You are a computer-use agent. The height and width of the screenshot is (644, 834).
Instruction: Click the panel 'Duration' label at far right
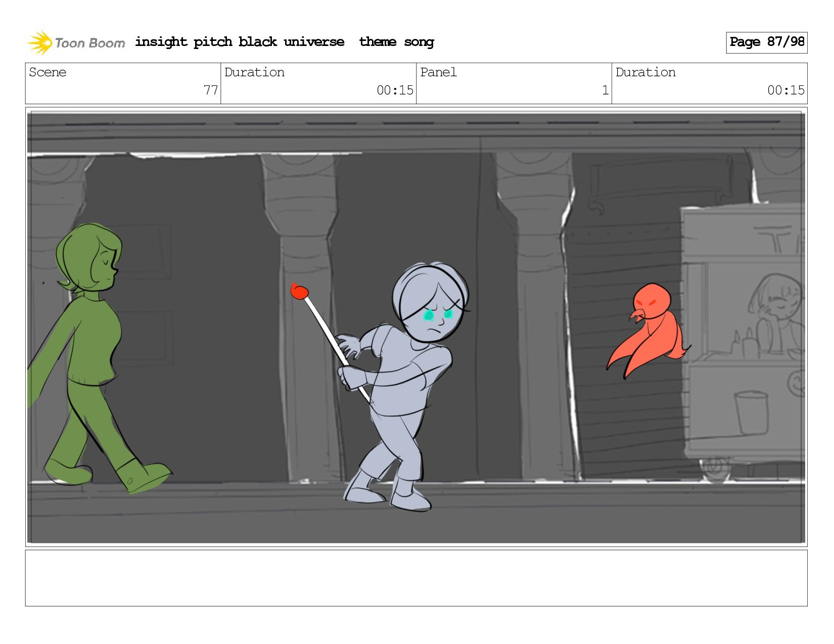coord(645,72)
